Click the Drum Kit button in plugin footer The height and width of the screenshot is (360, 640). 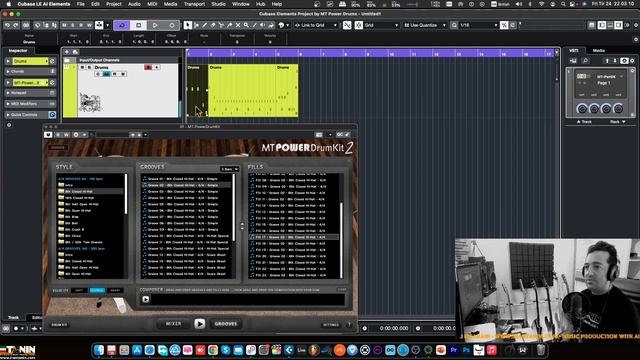click(x=60, y=325)
